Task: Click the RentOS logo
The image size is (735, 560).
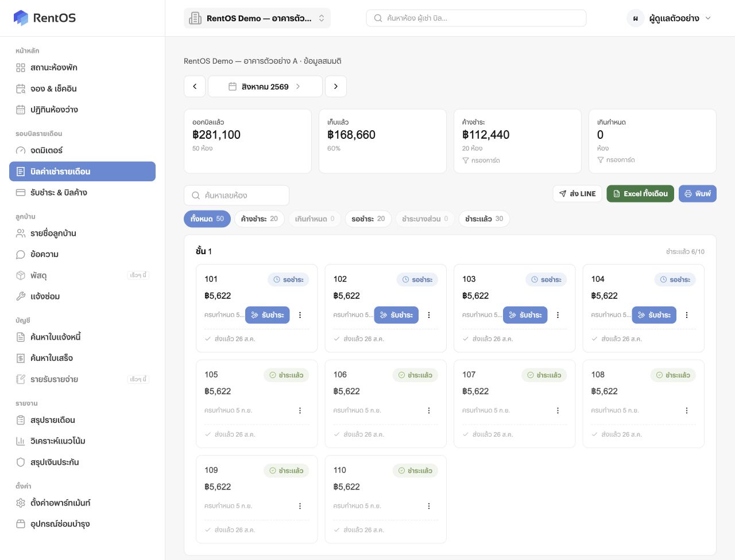Action: (x=45, y=18)
